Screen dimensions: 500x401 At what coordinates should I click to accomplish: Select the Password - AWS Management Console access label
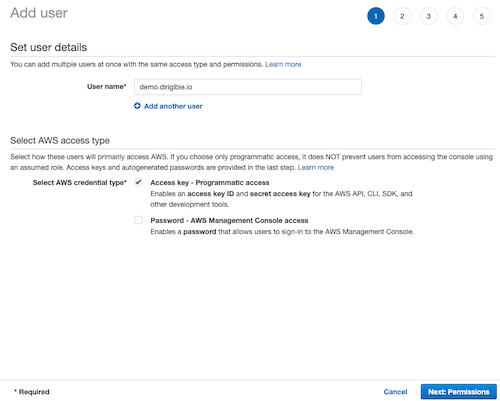point(229,221)
